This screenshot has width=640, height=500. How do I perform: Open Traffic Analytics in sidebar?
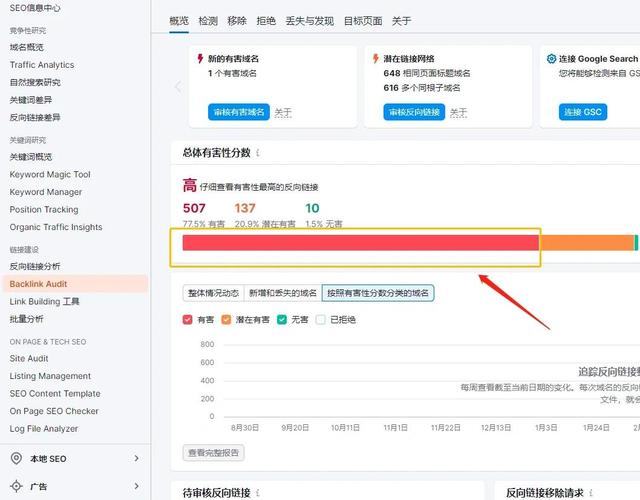click(42, 65)
